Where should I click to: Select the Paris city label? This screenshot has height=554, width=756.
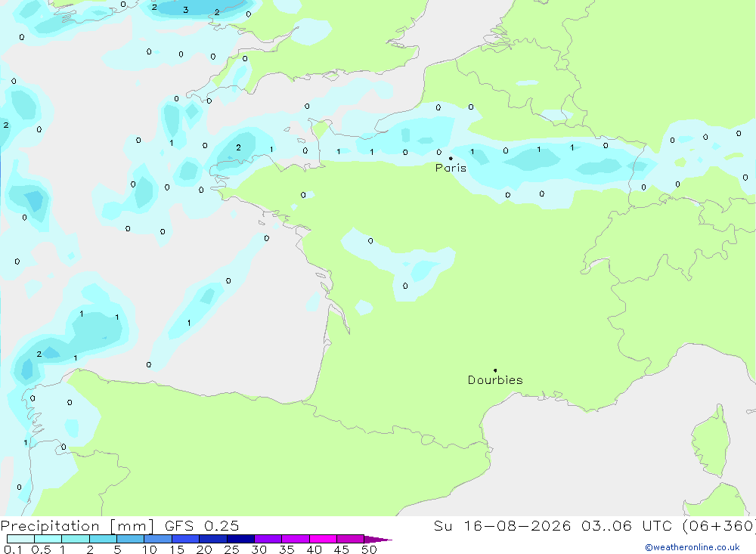(x=451, y=168)
